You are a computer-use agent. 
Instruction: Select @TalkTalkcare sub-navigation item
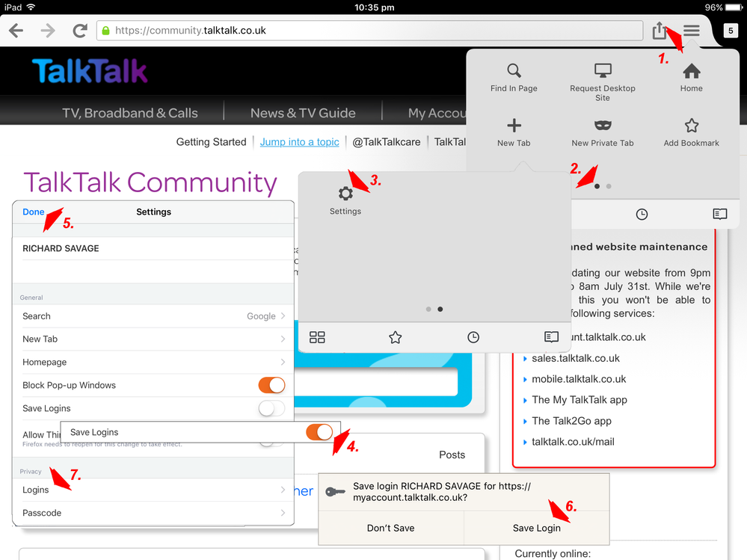click(387, 142)
